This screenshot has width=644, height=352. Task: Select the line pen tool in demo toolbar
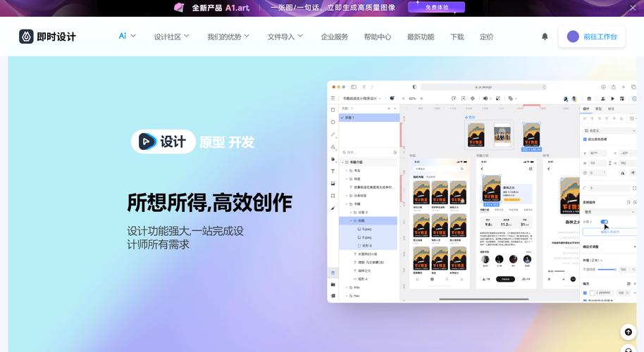coord(333,134)
